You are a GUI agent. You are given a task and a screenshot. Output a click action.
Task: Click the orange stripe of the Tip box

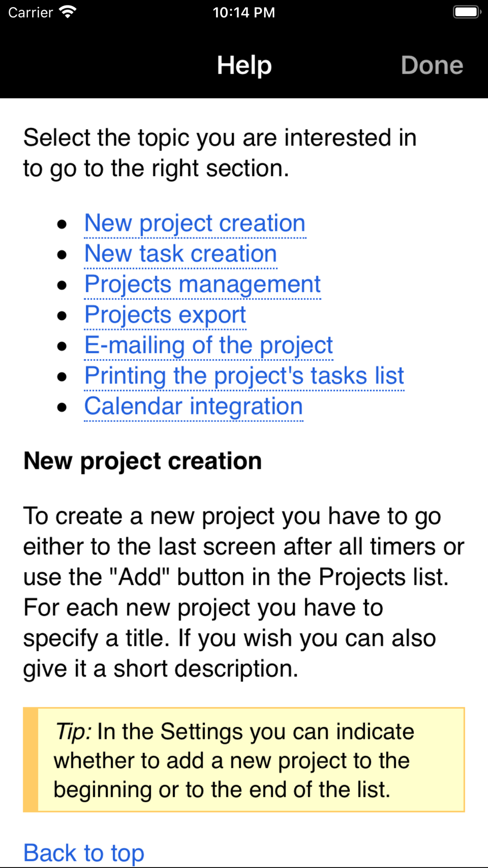(31, 760)
